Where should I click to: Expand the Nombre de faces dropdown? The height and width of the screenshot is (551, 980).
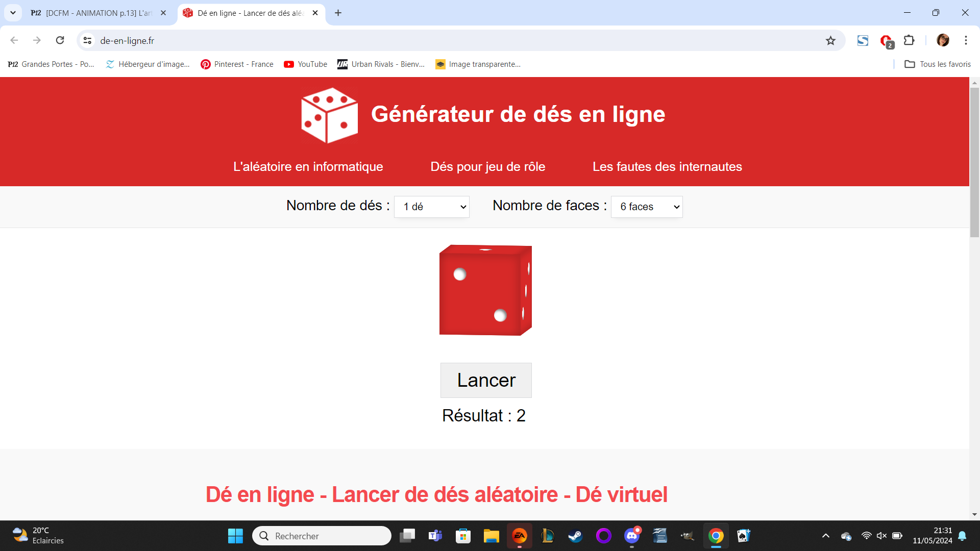pyautogui.click(x=647, y=207)
